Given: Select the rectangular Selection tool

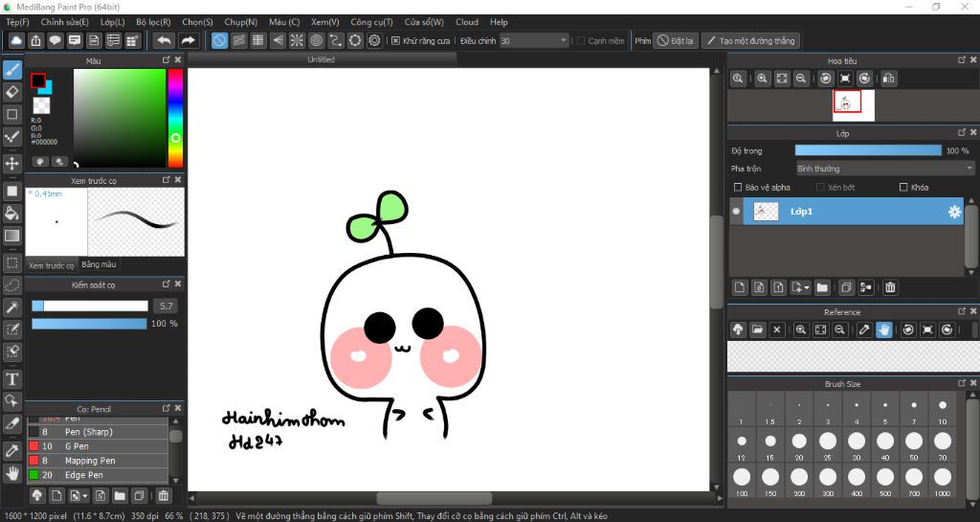Looking at the screenshot, I should coord(11,263).
